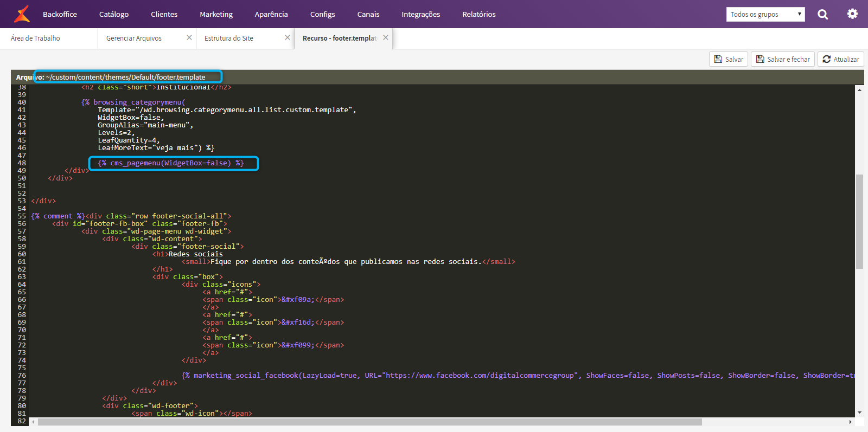Click the footer-fb-box div line

pos(139,223)
